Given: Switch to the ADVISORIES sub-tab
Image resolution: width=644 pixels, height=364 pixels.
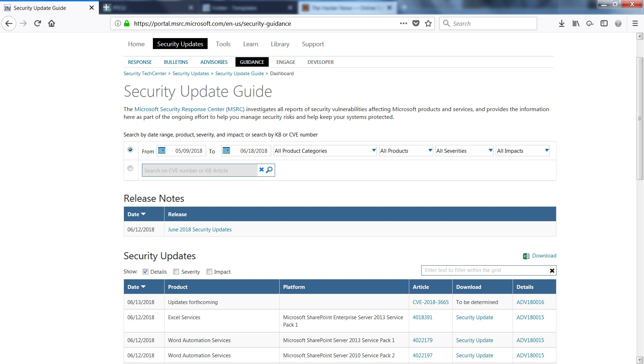Looking at the screenshot, I should (x=214, y=62).
